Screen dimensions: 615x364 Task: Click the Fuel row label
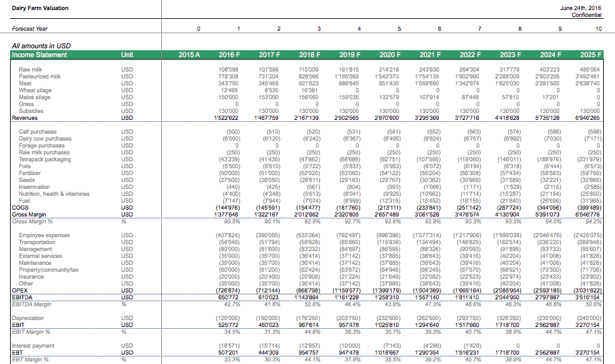click(24, 201)
